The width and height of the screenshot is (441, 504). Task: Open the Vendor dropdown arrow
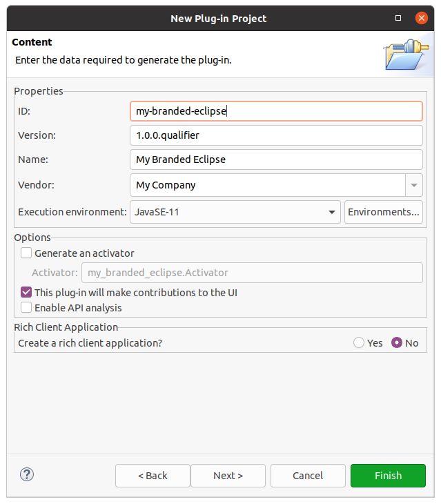coord(413,185)
